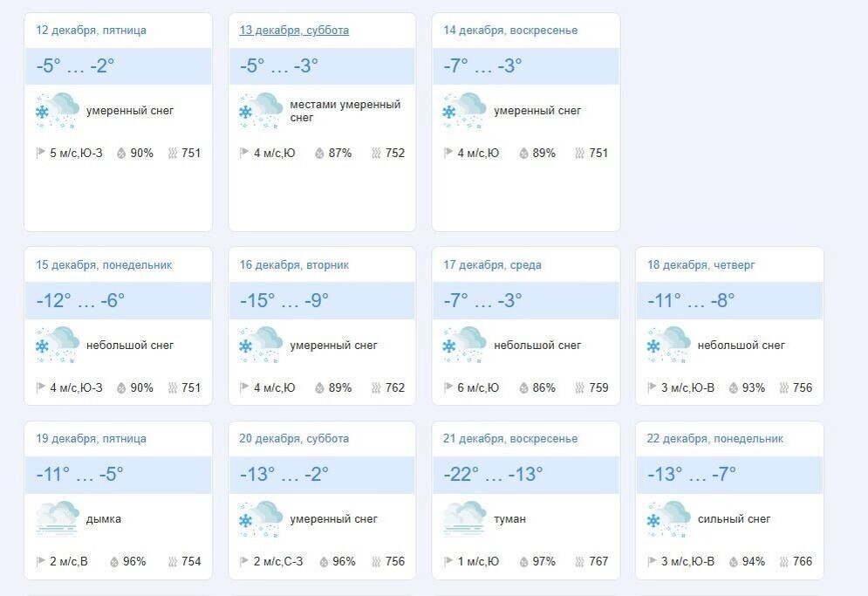The image size is (868, 596).
Task: Click the light snow icon for 15 декабря
Action: [x=57, y=345]
